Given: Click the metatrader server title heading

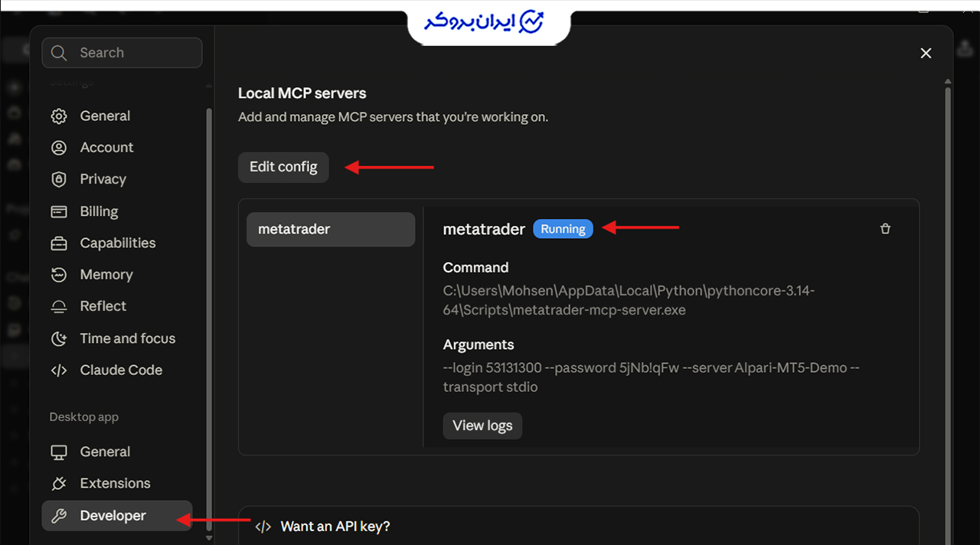Looking at the screenshot, I should (x=484, y=229).
